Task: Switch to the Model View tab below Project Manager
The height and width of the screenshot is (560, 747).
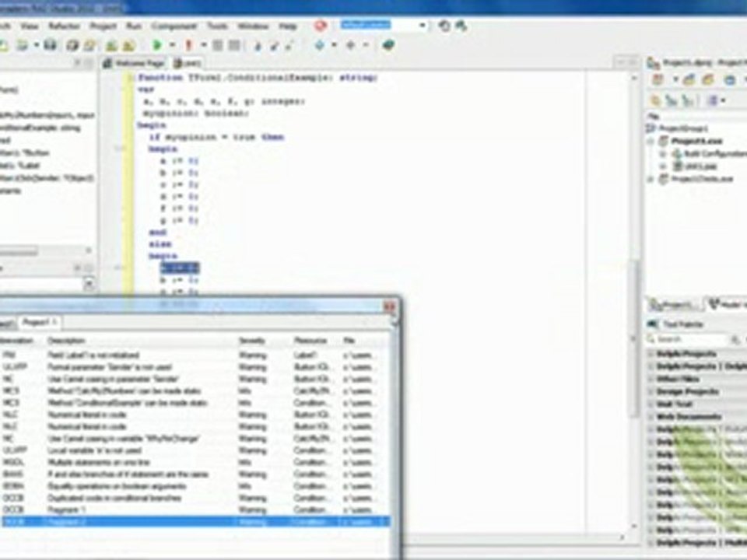Action: 726,305
